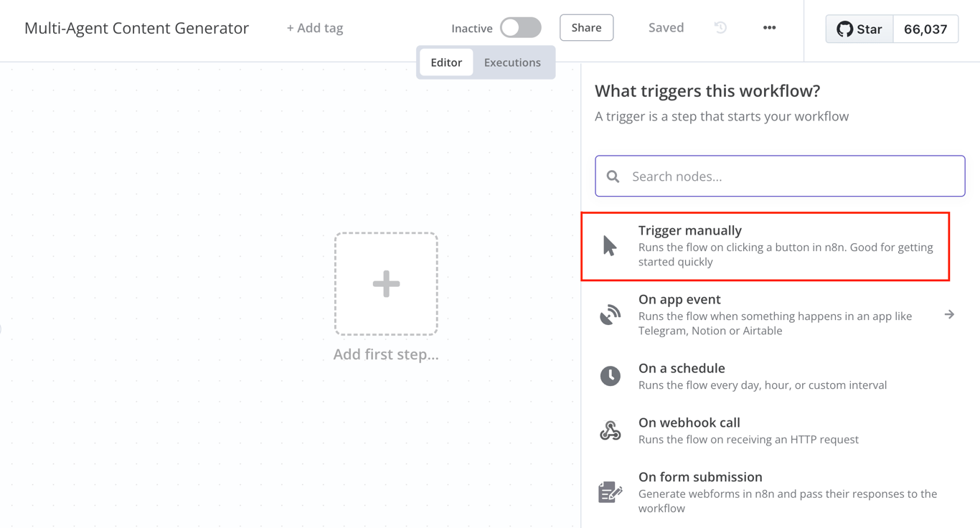Click + Add tag next to the title
The height and width of the screenshot is (528, 980).
click(314, 27)
